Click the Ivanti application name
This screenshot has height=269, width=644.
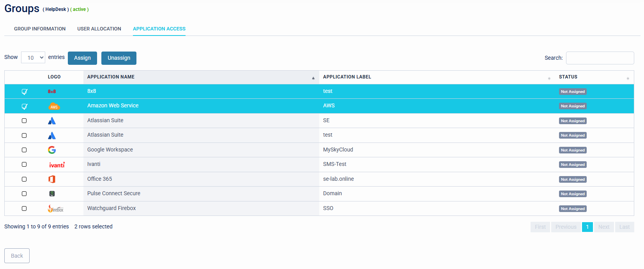(94, 164)
